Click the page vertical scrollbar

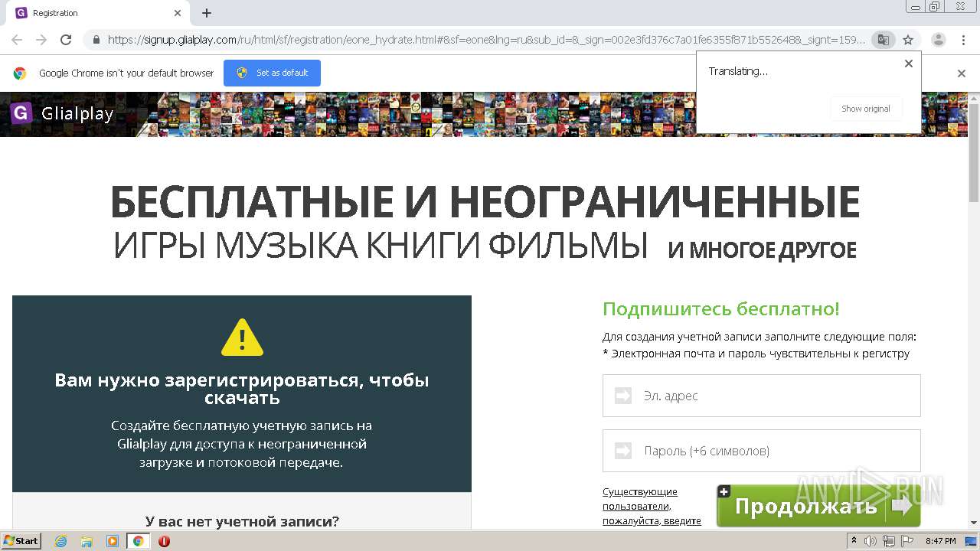pos(974,153)
